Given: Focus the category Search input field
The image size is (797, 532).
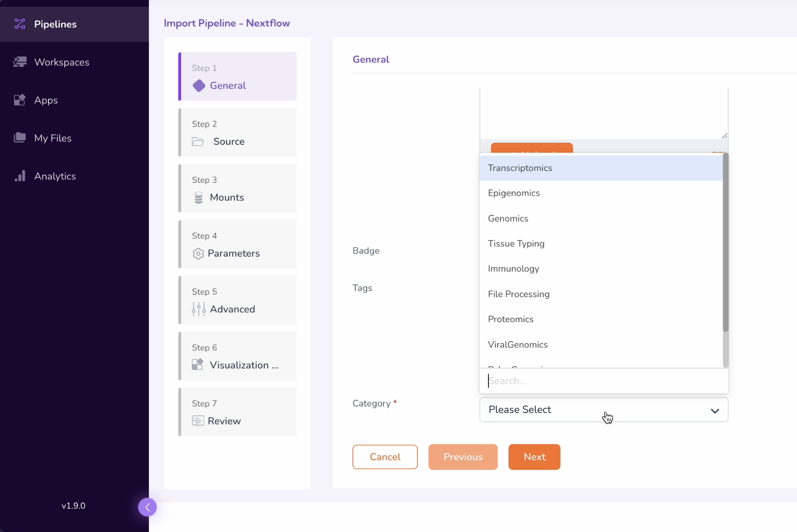Looking at the screenshot, I should coord(604,381).
